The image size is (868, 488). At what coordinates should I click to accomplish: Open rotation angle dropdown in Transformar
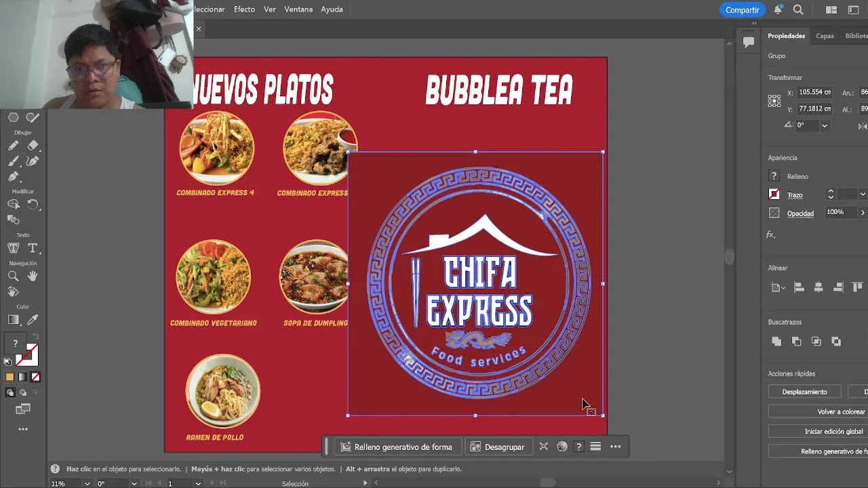[825, 125]
